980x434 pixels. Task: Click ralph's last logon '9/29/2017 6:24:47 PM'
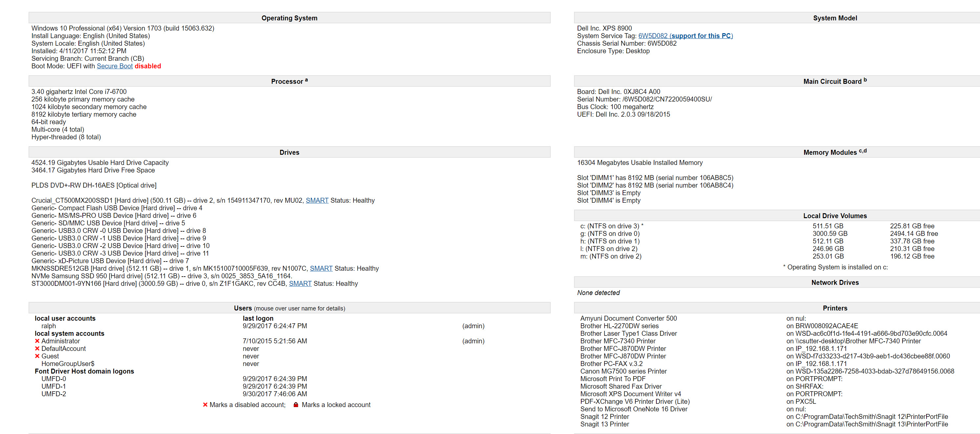pyautogui.click(x=275, y=326)
